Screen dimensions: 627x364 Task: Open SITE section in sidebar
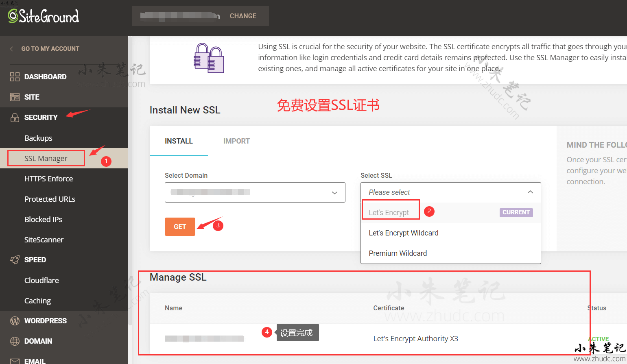[32, 97]
